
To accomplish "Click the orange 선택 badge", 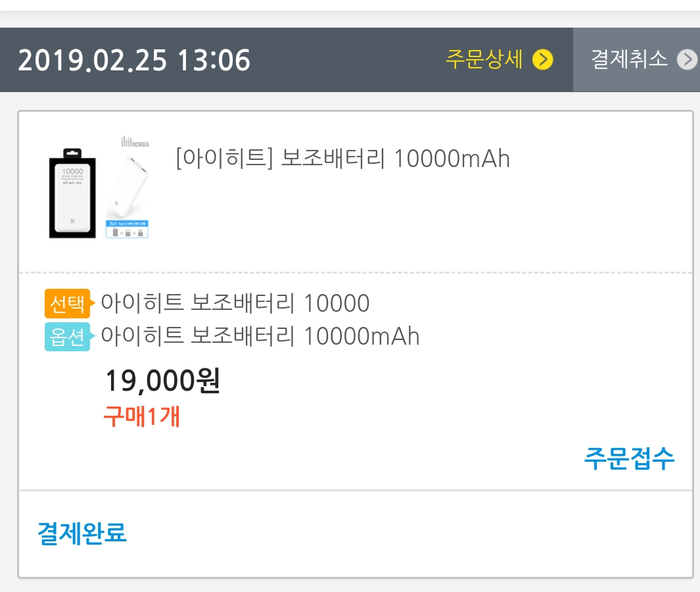I will [x=67, y=304].
